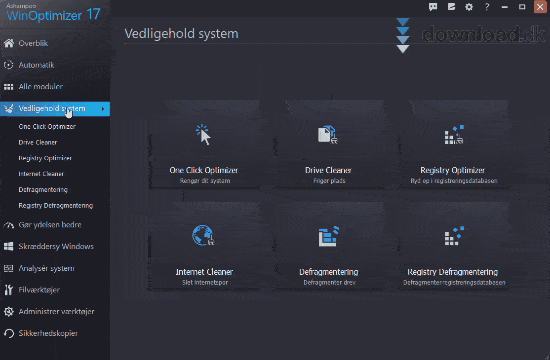Open the feedback chat icon in title bar
Screen dimensions: 550x360
(433, 7)
